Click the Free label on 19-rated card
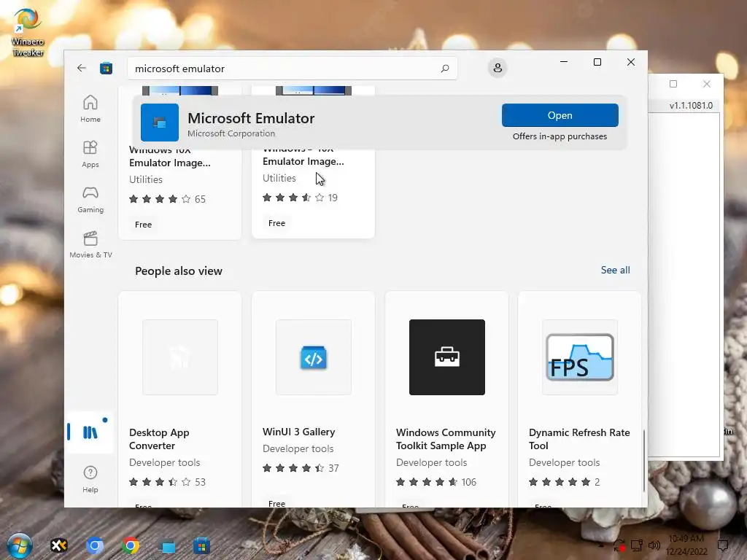The width and height of the screenshot is (747, 560). [276, 223]
